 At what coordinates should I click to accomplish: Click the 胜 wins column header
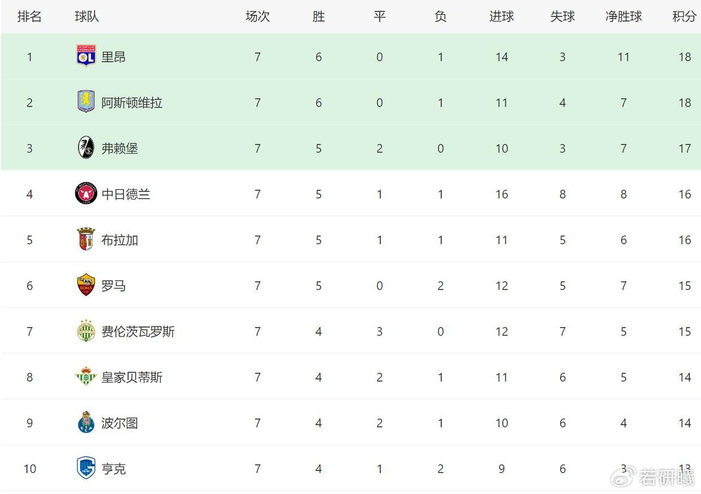coord(318,17)
